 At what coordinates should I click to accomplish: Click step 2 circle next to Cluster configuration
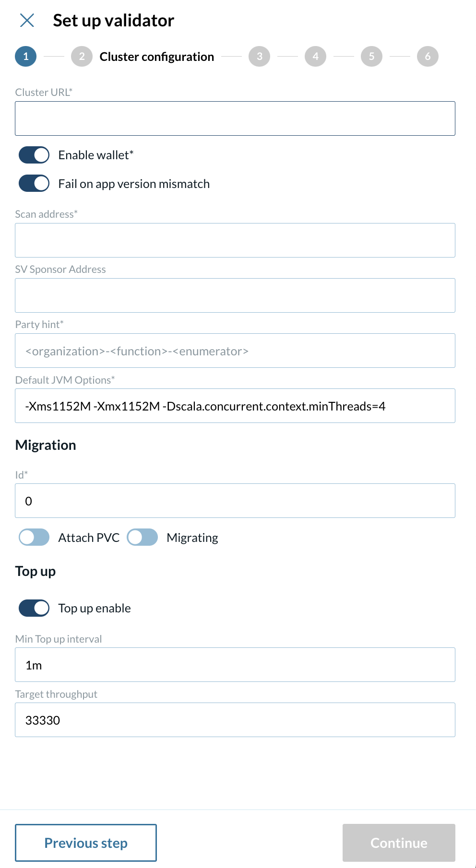(82, 56)
